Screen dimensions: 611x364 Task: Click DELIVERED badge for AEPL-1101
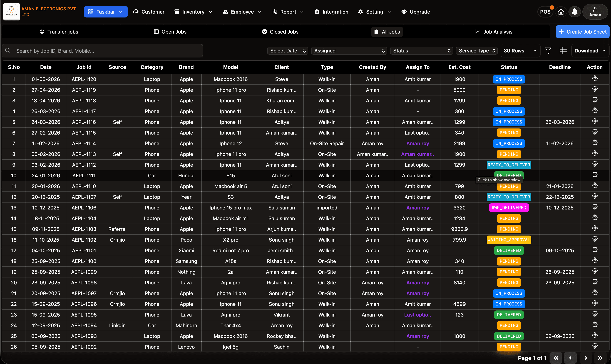coord(509,251)
